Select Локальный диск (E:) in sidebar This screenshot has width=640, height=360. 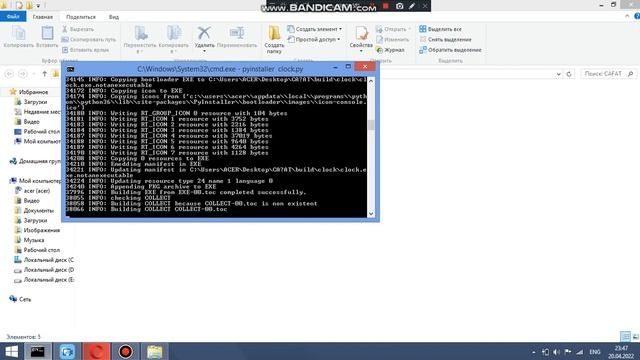point(48,280)
